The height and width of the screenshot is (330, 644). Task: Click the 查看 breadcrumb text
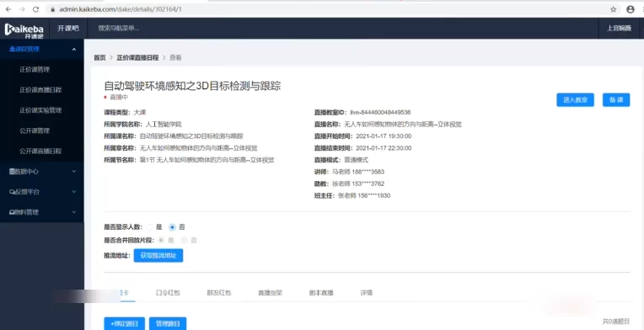pyautogui.click(x=175, y=58)
